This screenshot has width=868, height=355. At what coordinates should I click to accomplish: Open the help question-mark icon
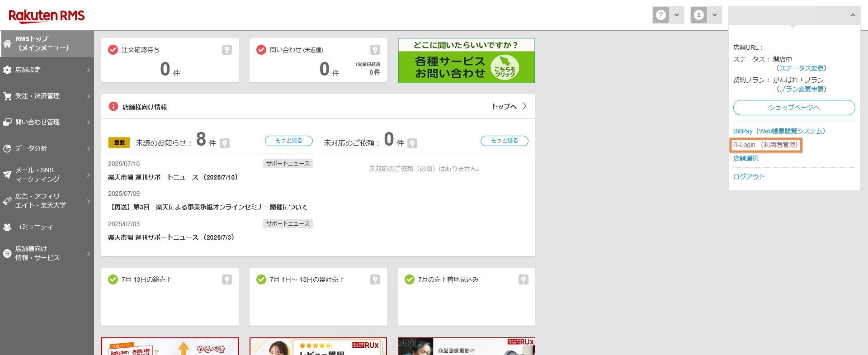661,15
